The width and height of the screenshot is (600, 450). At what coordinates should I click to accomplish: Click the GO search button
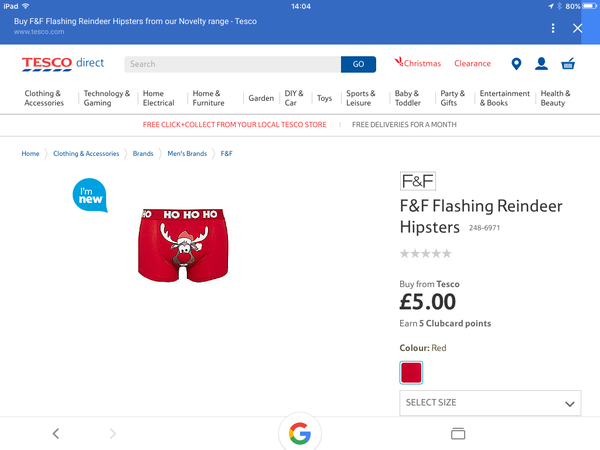(x=358, y=64)
